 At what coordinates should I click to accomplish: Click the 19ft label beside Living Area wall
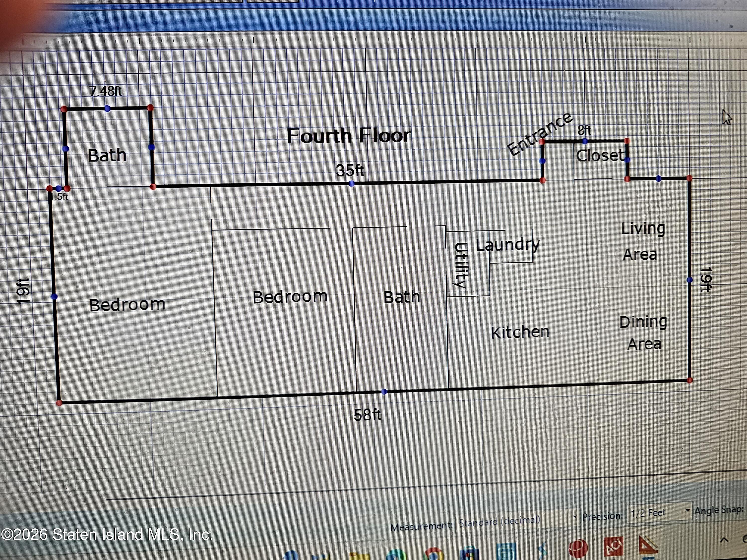[706, 279]
